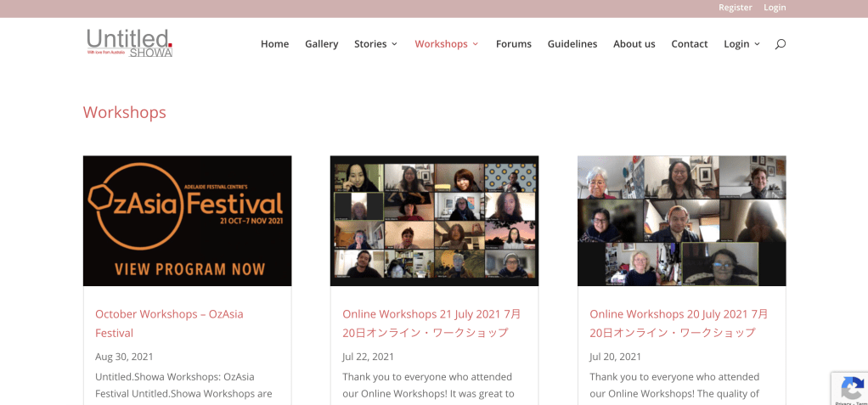Navigate to the Forums page
The height and width of the screenshot is (405, 868).
click(513, 44)
